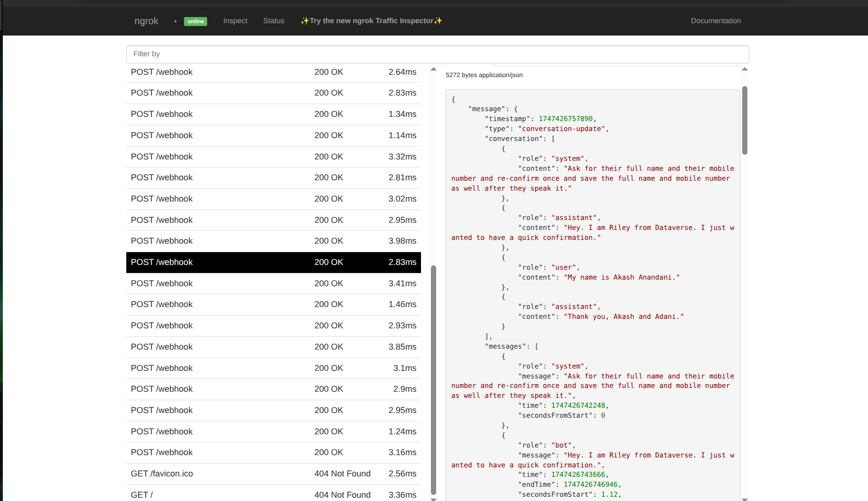Click the detail pane scroll-down arrow
Screen dimensions: 868x501
tap(745, 499)
